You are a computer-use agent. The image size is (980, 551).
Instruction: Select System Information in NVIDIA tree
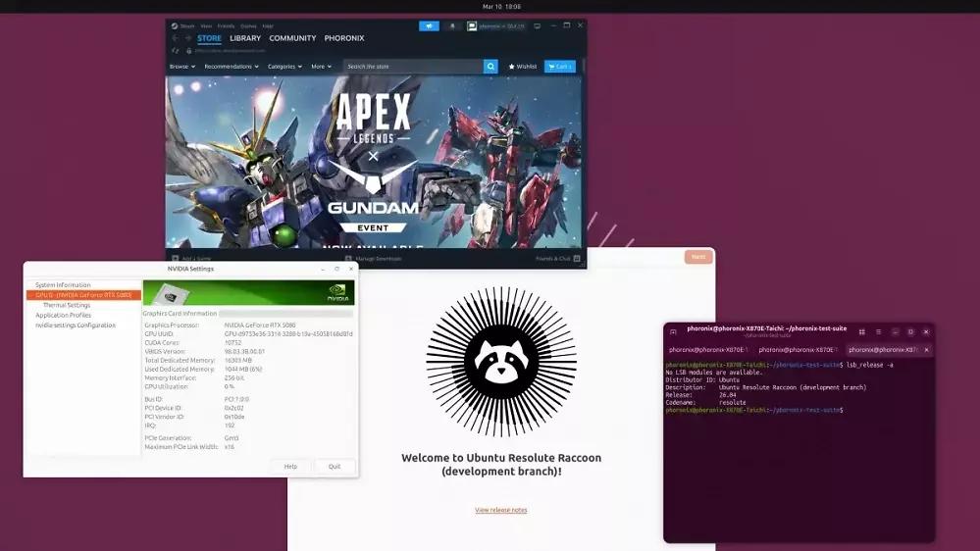pyautogui.click(x=63, y=285)
